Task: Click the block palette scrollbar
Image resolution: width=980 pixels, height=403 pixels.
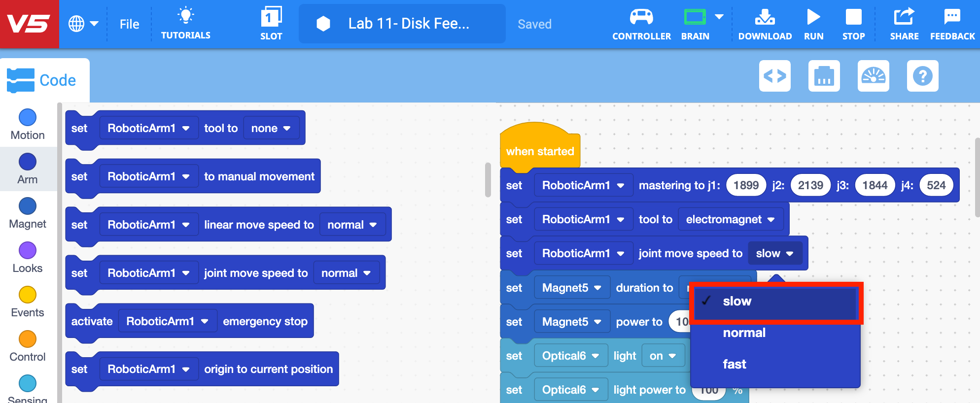Action: (488, 180)
